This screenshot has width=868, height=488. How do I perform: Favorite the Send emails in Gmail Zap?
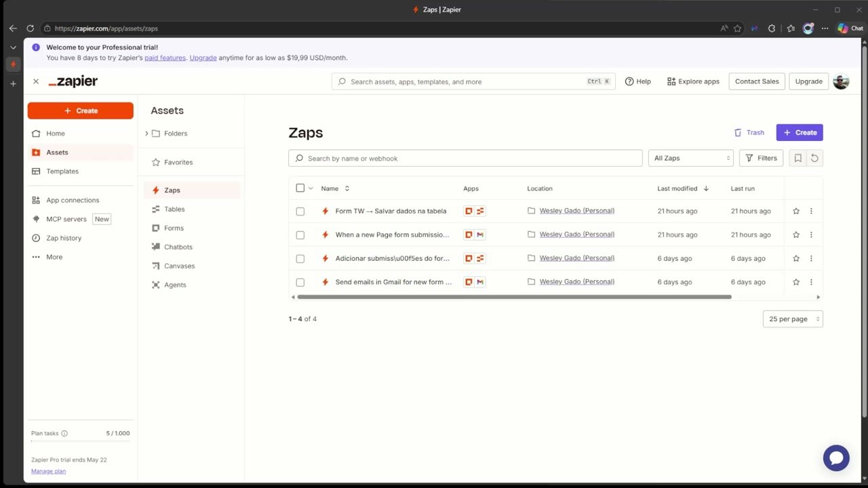796,283
